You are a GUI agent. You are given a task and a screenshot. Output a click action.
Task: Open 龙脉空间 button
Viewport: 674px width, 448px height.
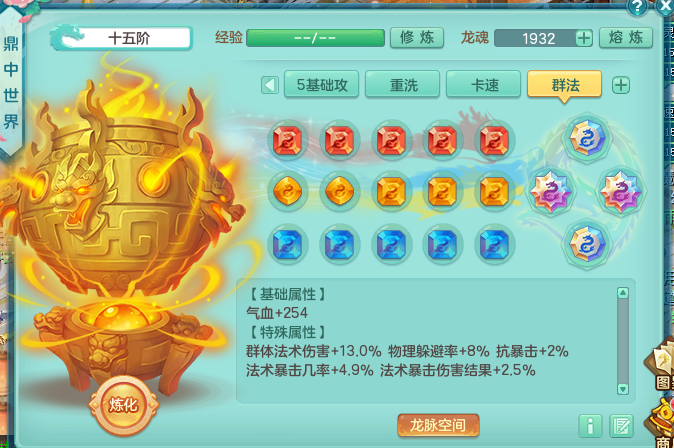(x=438, y=425)
